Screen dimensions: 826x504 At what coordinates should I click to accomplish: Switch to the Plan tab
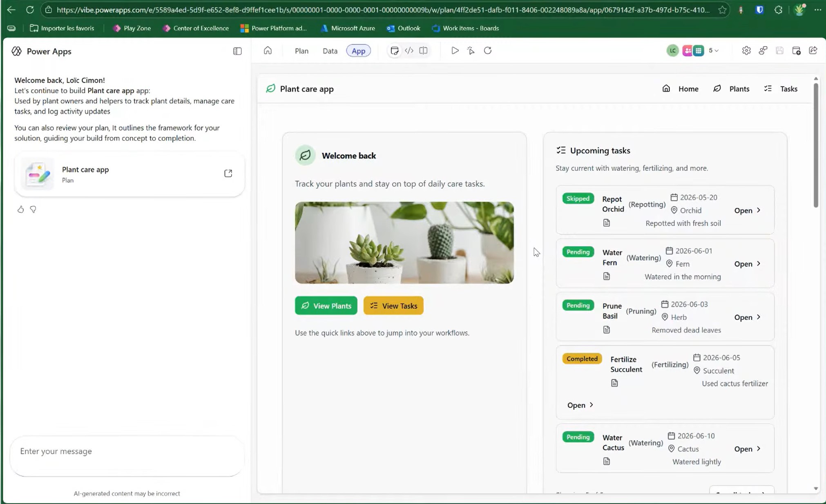pos(301,51)
